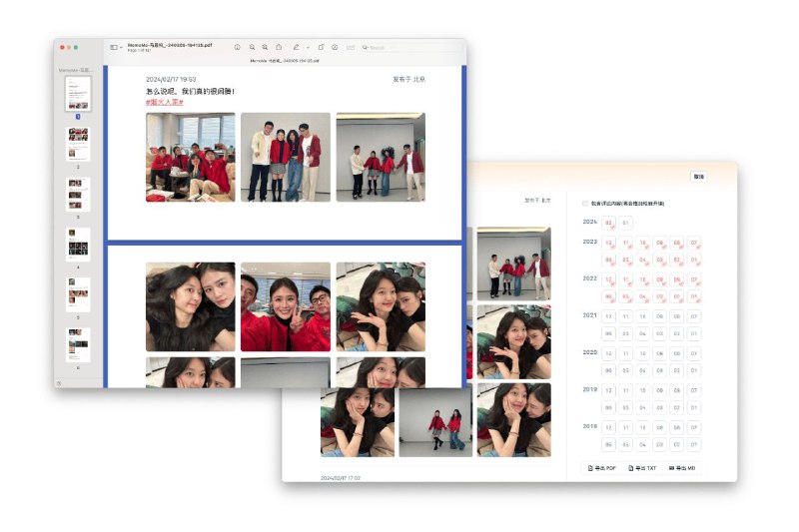Screen dimensions: 799x532
Task: Focus the Search field in Preview
Action: coord(410,47)
